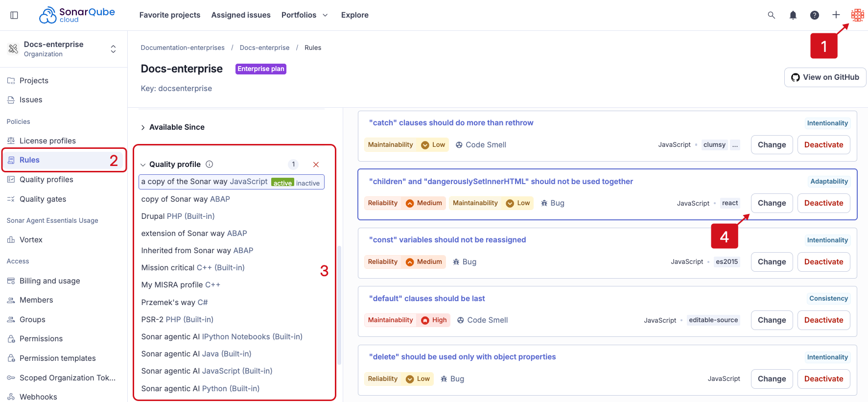Click the Docs-enterprise organization icon

(13, 48)
